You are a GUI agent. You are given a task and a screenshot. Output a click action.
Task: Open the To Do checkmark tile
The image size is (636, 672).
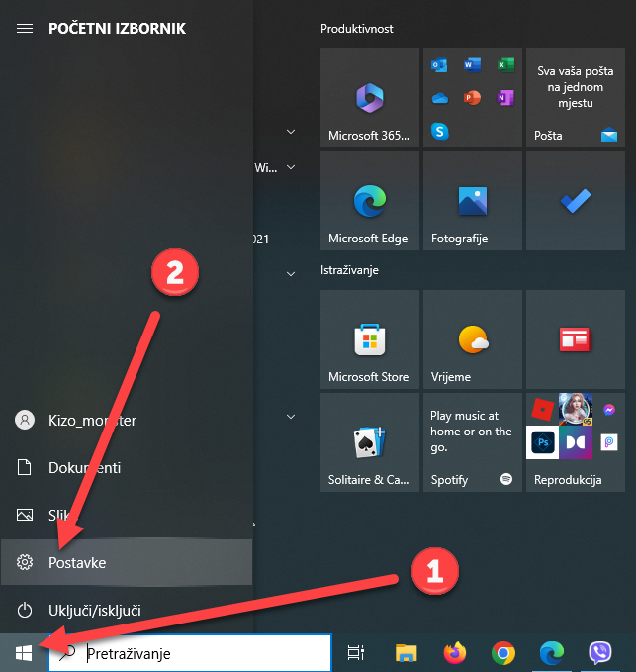[575, 201]
